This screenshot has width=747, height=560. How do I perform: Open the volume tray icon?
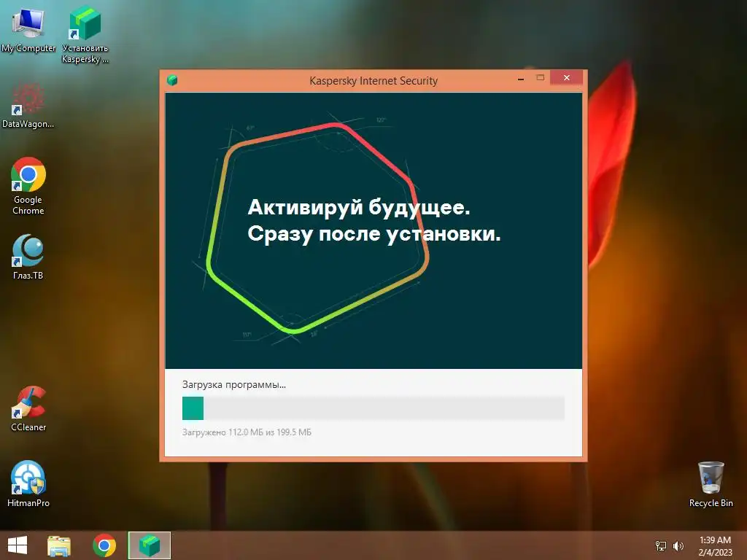tap(678, 545)
